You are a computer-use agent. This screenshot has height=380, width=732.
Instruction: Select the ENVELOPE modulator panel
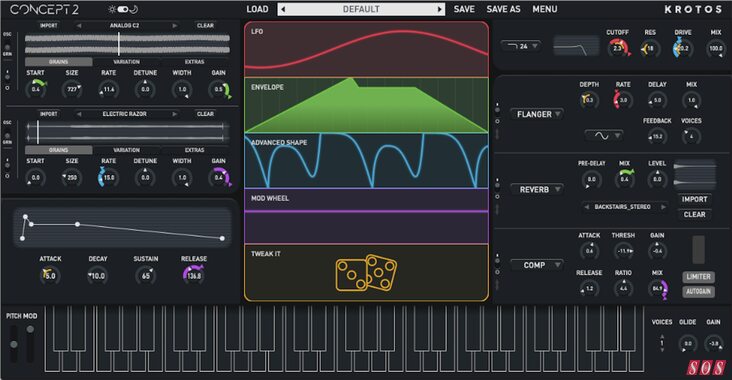[366, 106]
